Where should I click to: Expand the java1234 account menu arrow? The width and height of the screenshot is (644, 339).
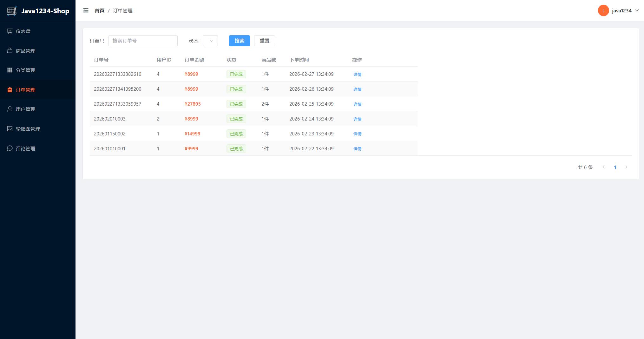[637, 10]
